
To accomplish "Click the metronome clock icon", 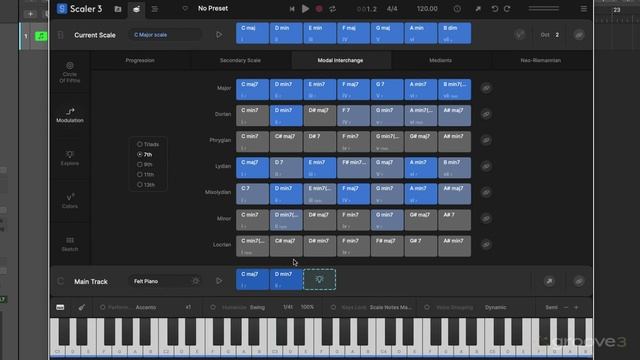I will 457,9.
